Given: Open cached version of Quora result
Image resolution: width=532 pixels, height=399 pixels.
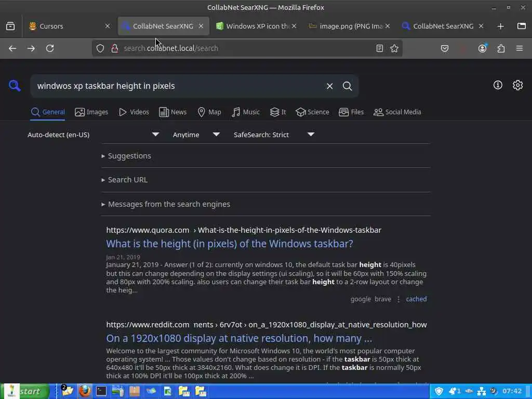Looking at the screenshot, I should click(416, 299).
